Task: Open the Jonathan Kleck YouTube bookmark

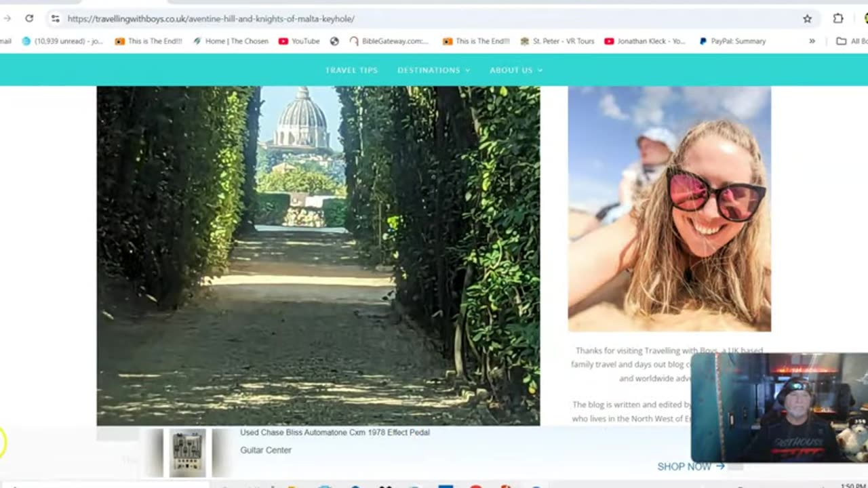Action: 645,41
